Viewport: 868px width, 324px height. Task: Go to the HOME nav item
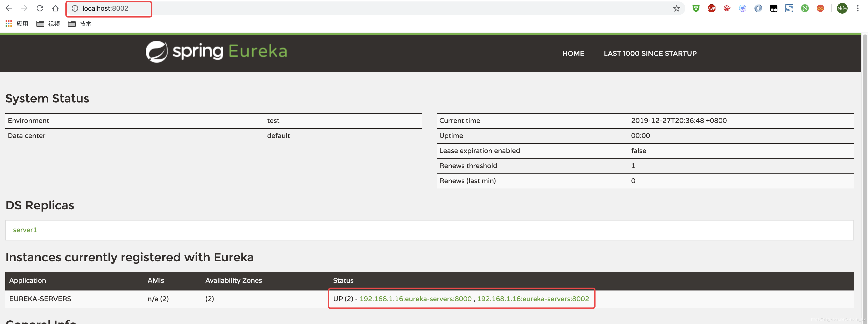click(x=573, y=53)
